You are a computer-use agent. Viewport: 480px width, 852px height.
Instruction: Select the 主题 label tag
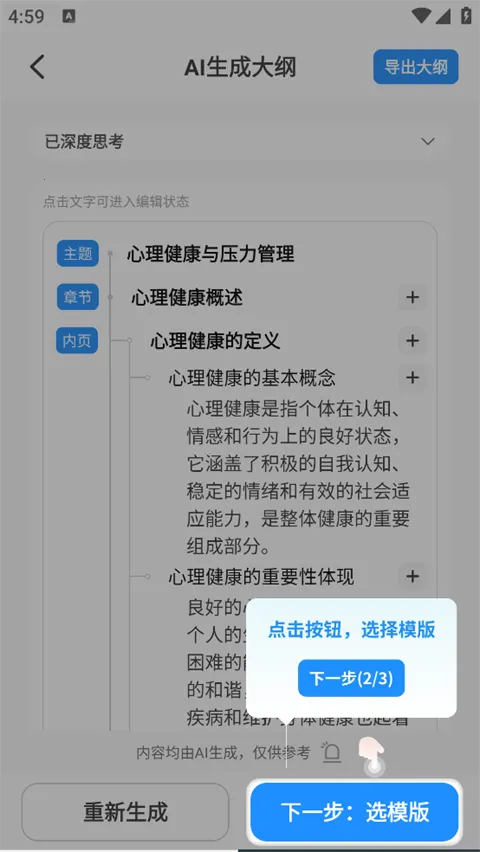coord(78,253)
